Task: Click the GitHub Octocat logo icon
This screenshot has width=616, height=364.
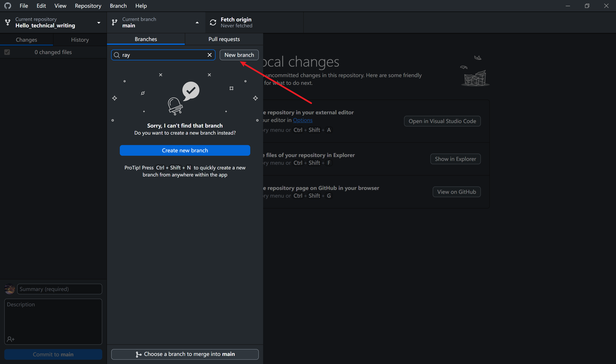Action: click(x=8, y=6)
